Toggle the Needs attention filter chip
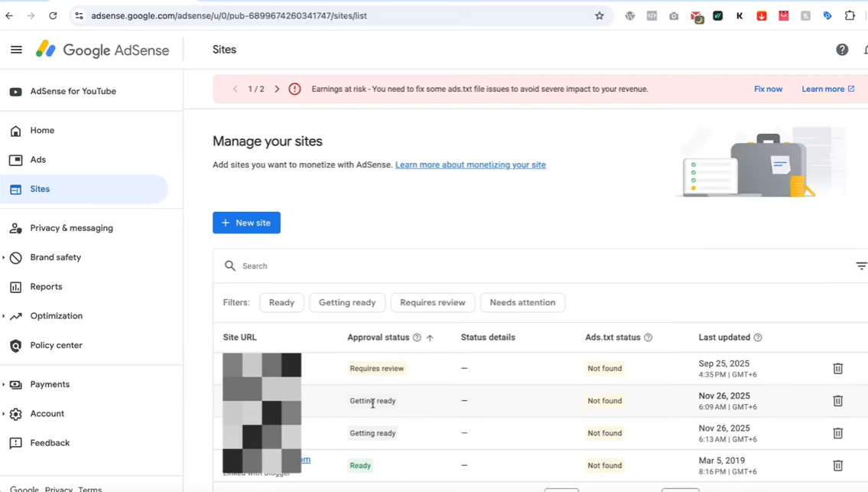868x492 pixels. tap(522, 302)
